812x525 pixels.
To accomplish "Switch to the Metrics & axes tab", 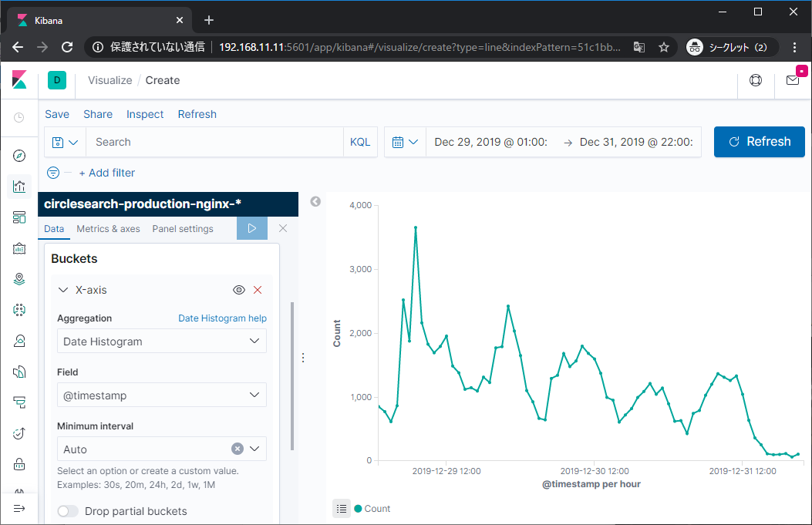I will click(x=108, y=229).
